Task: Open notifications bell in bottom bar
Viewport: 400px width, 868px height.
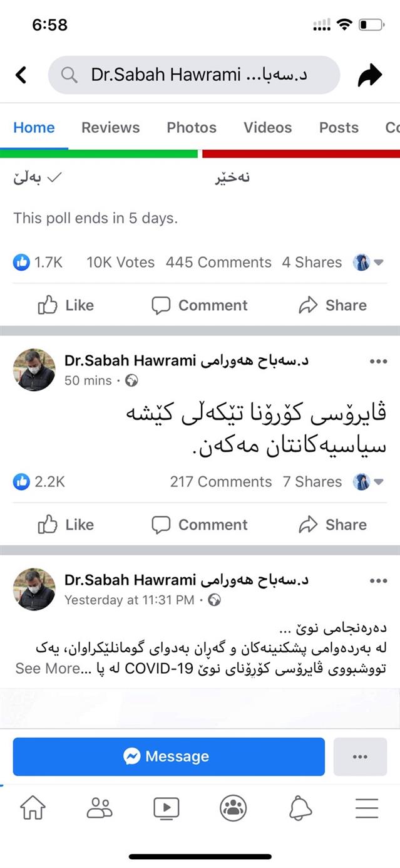Action: [x=300, y=808]
